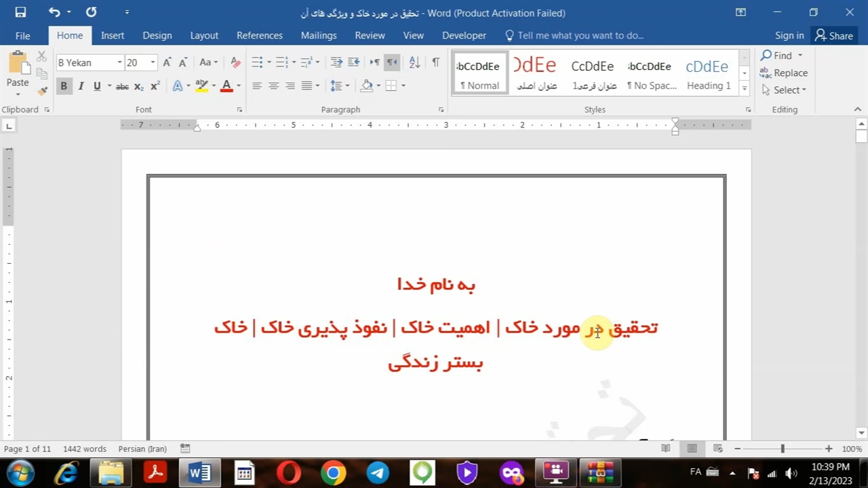Image resolution: width=868 pixels, height=488 pixels.
Task: Open the Insert ribbon tab
Action: 113,35
